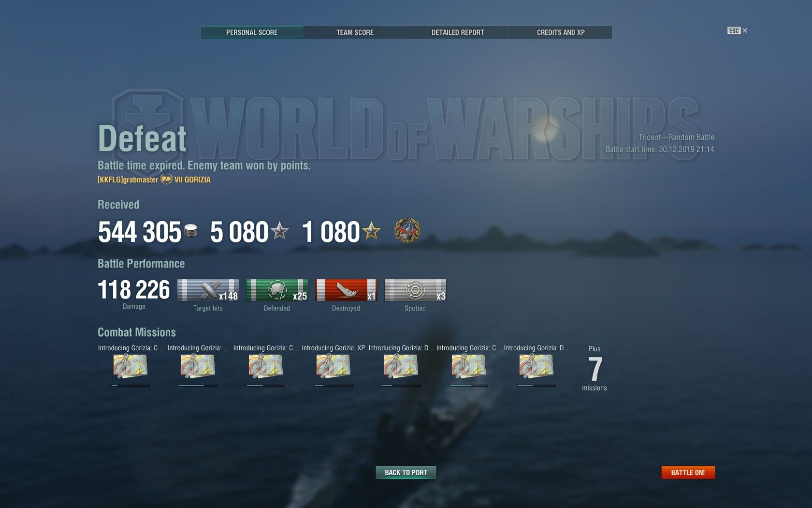The width and height of the screenshot is (812, 508).
Task: Open the Team Score tab
Action: pos(355,32)
